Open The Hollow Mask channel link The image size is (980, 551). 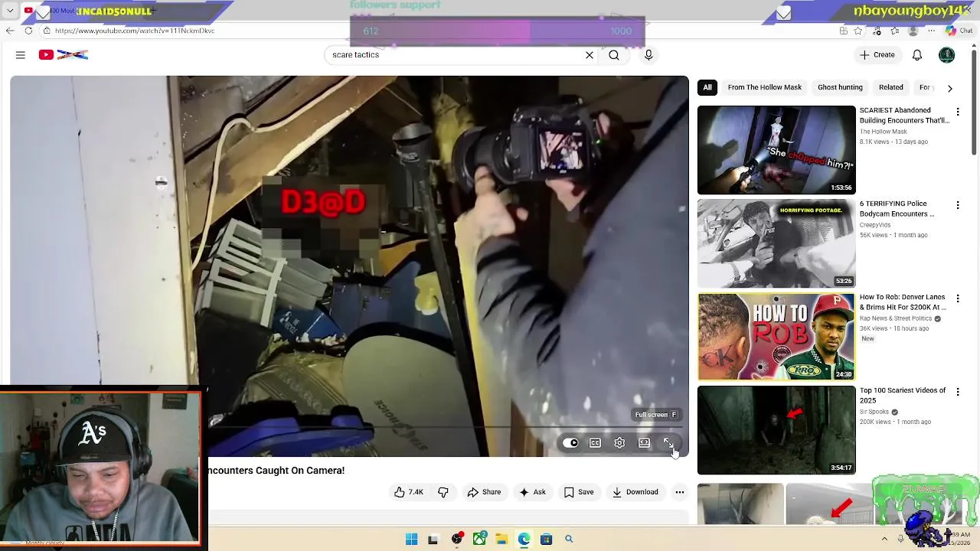pyautogui.click(x=883, y=132)
